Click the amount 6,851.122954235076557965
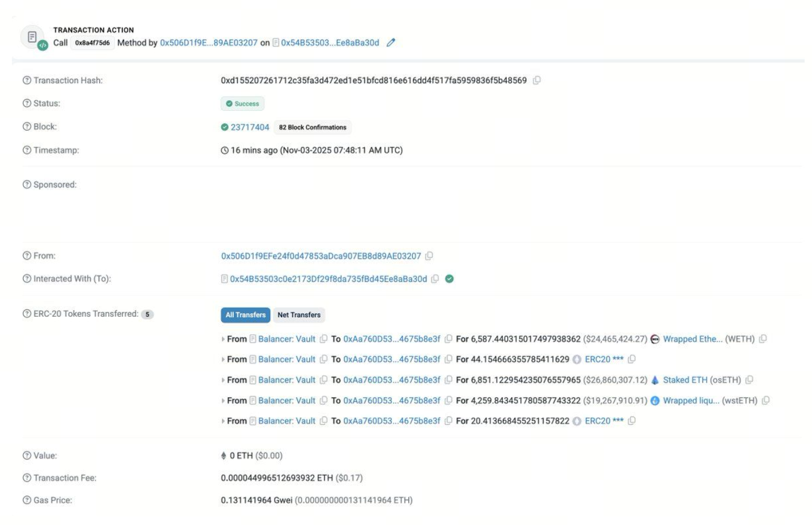Screen dimensions: 812x525 pyautogui.click(x=525, y=380)
